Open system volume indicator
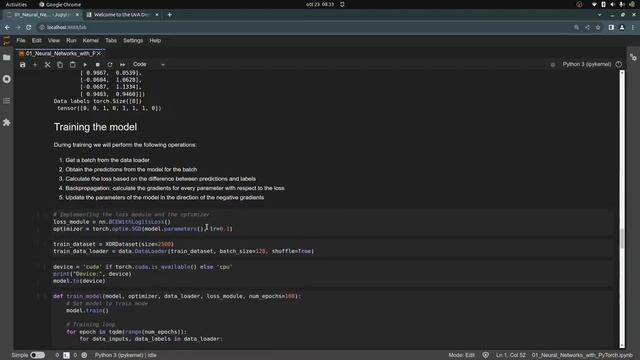This screenshot has height=360, width=640. [613, 4]
